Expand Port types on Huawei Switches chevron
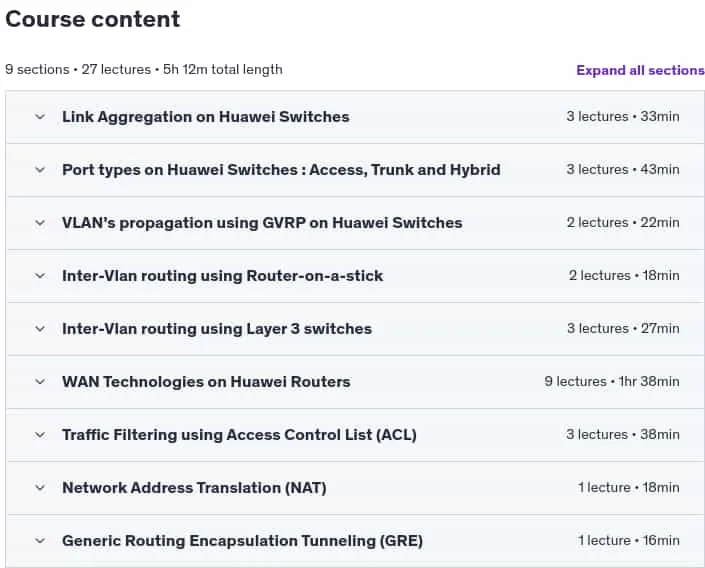Image resolution: width=705 pixels, height=568 pixels. click(x=40, y=170)
